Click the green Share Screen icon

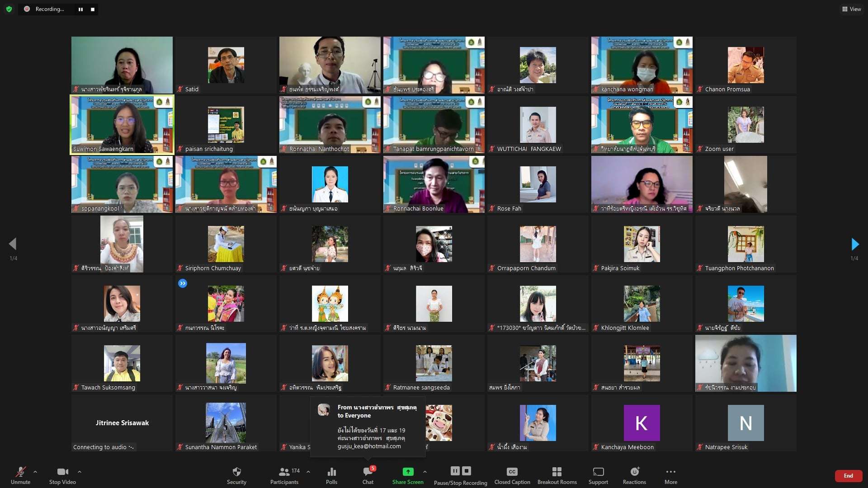coord(408,472)
